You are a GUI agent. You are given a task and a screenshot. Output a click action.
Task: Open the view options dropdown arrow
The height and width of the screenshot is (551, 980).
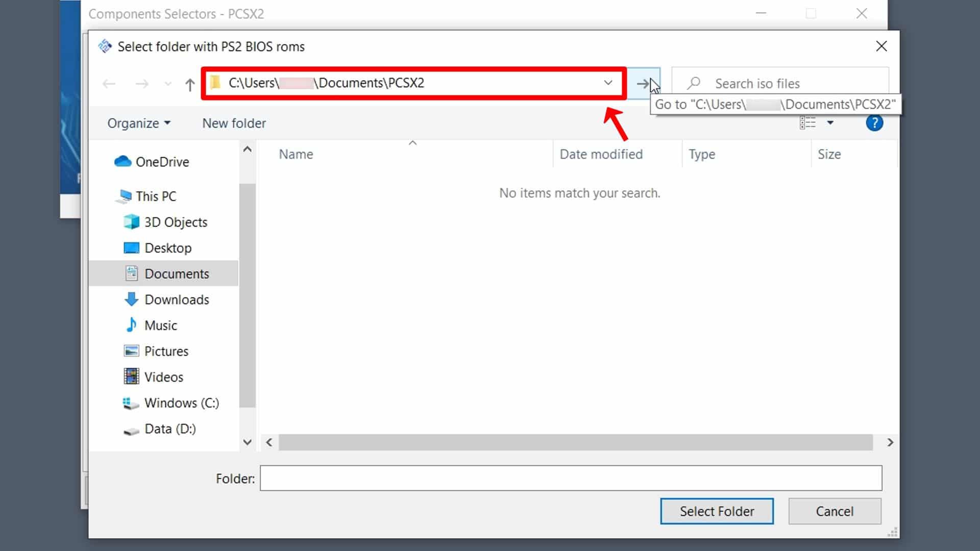coord(830,123)
